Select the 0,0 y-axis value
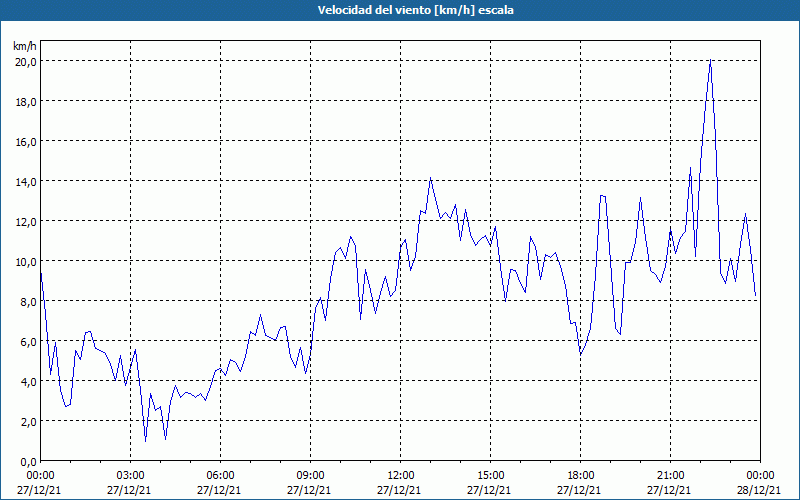The height and width of the screenshot is (500, 800). [x=29, y=462]
